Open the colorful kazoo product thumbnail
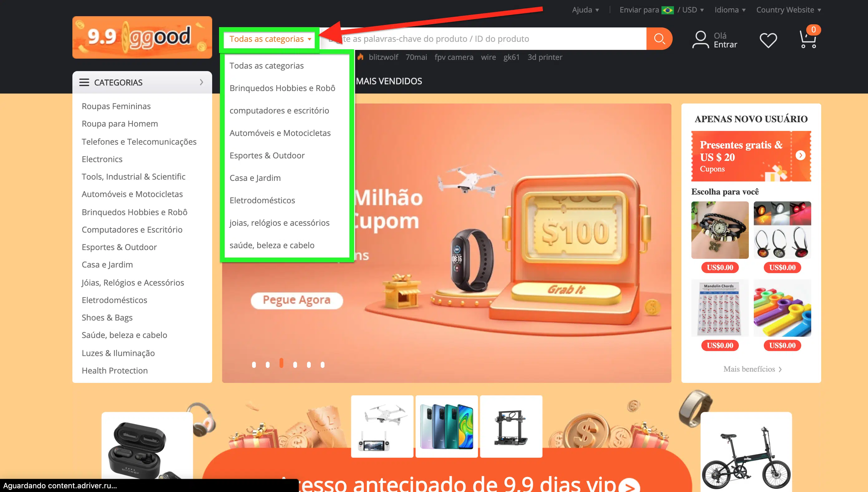The height and width of the screenshot is (492, 868). click(782, 308)
